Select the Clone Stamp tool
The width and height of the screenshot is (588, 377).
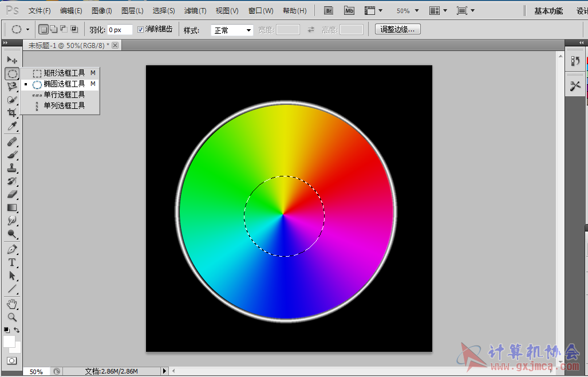[12, 168]
